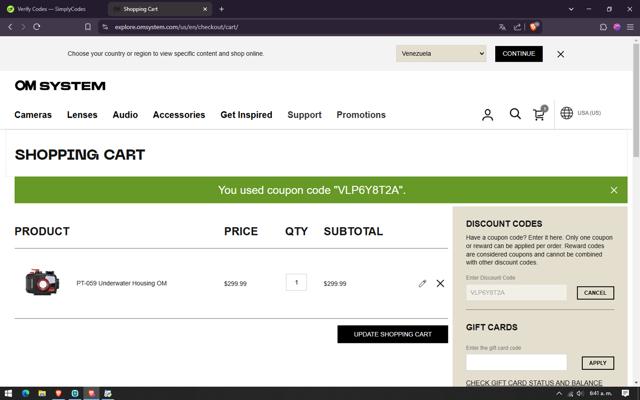Go back in browser history

coord(10,27)
